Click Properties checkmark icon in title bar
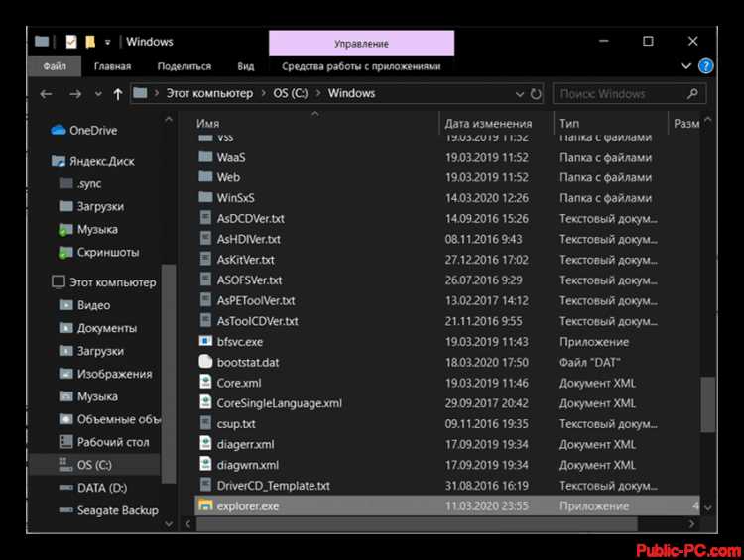744x560 pixels. [70, 42]
